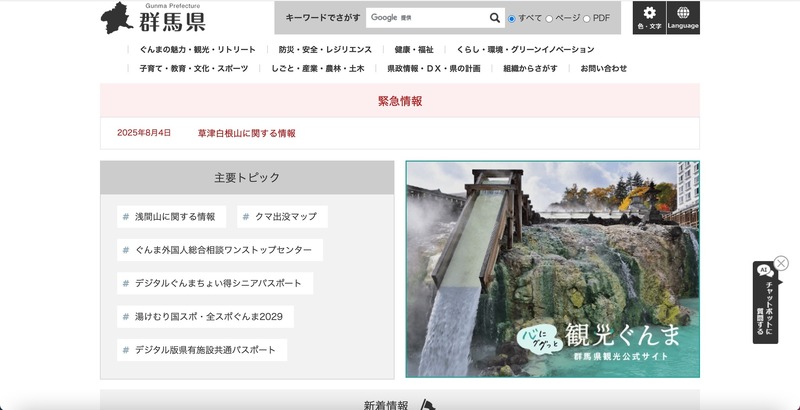The height and width of the screenshot is (410, 800).
Task: Click the Google keyword search field
Action: point(427,18)
